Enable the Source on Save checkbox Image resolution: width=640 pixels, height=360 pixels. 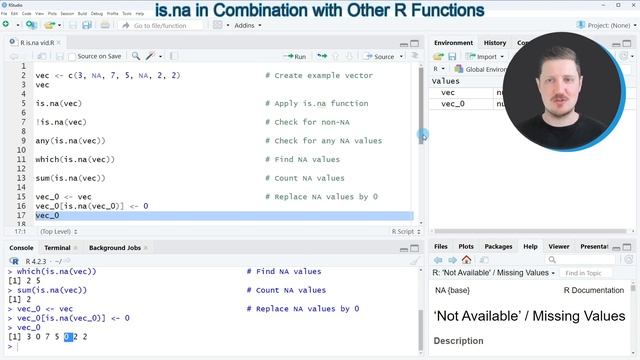[x=72, y=57]
